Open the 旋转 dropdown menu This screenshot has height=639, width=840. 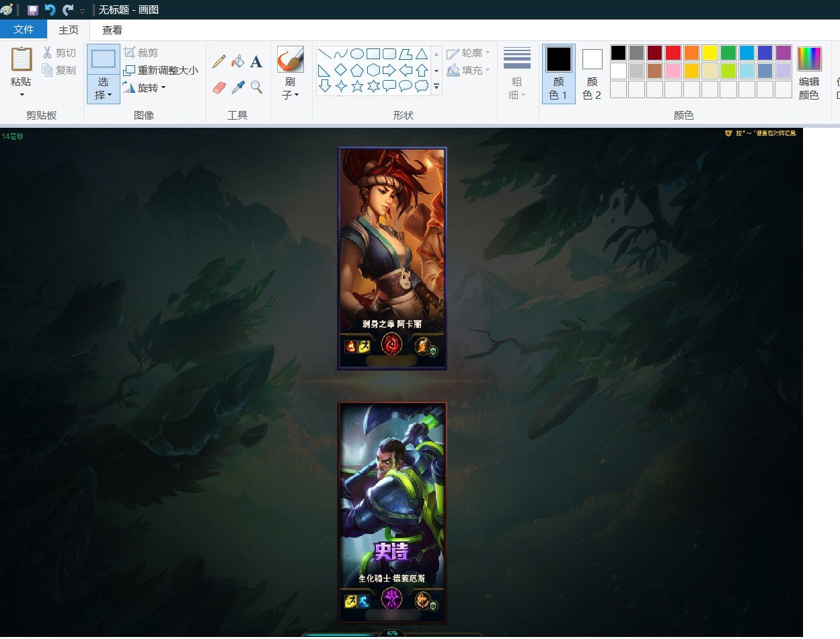[x=143, y=87]
